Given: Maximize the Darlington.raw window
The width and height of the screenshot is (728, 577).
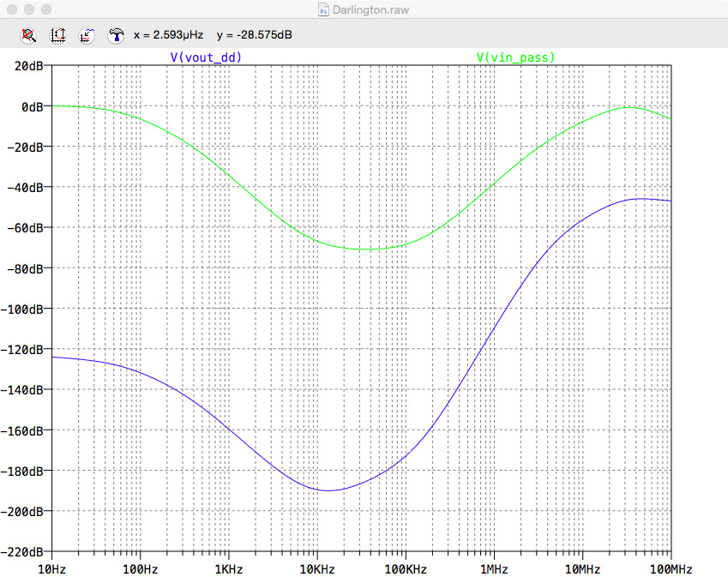Looking at the screenshot, I should [46, 9].
